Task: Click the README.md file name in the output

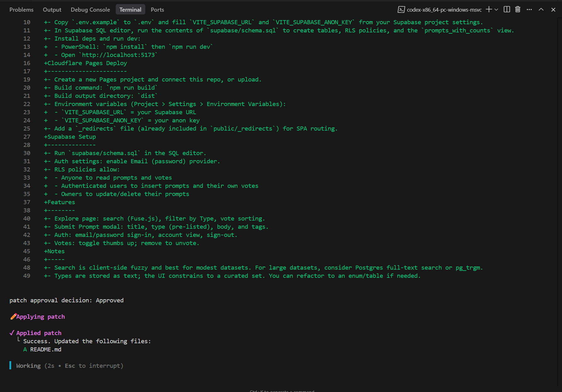Action: [x=46, y=349]
